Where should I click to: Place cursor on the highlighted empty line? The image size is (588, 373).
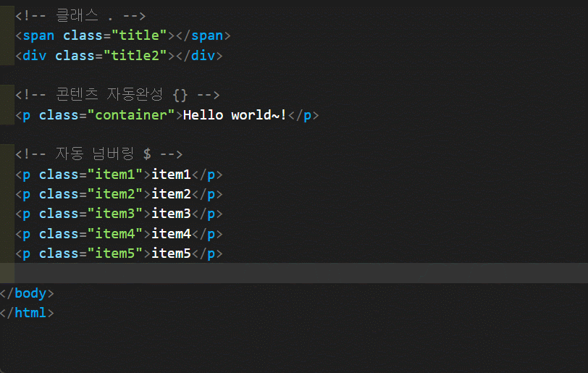tap(294, 273)
